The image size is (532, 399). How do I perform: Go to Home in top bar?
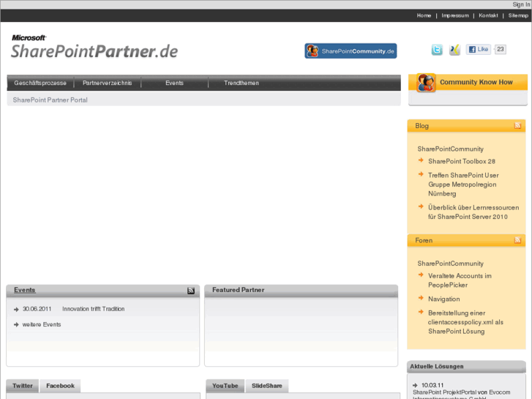[x=424, y=15]
